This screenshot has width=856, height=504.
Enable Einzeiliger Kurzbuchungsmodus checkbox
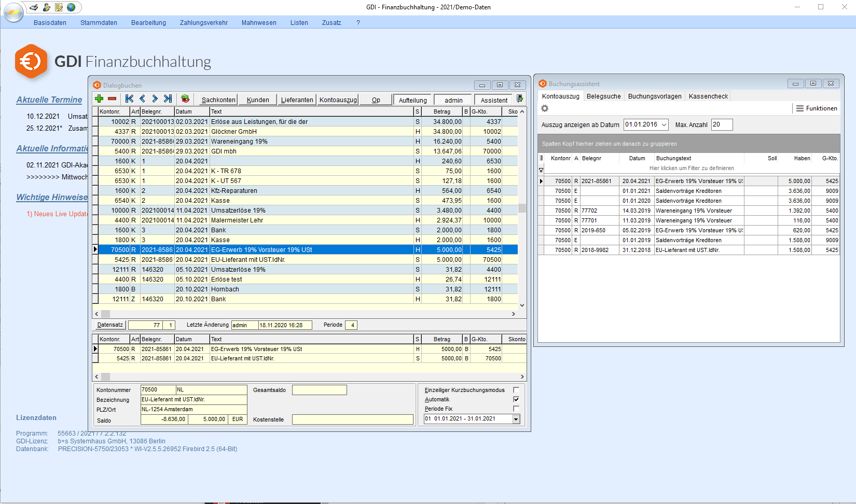pyautogui.click(x=516, y=390)
